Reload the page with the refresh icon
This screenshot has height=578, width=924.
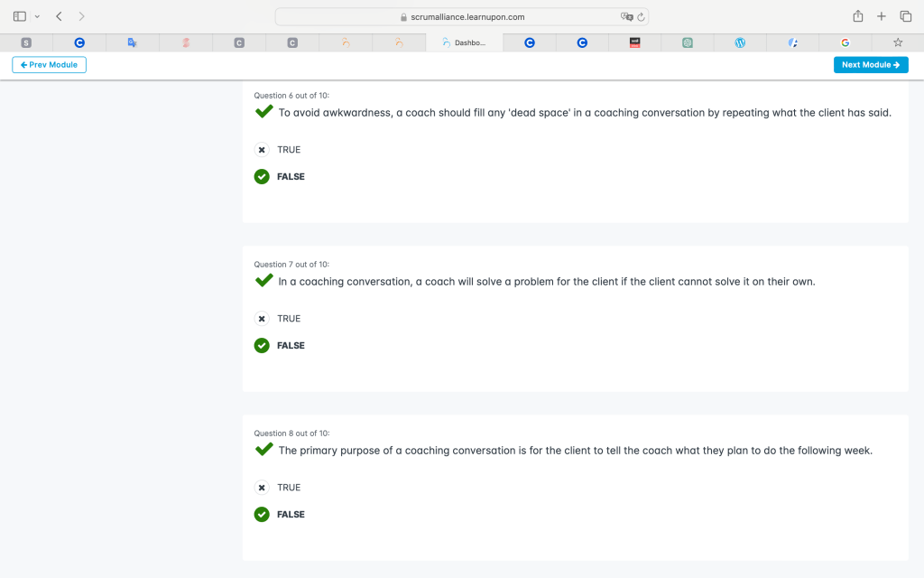641,16
